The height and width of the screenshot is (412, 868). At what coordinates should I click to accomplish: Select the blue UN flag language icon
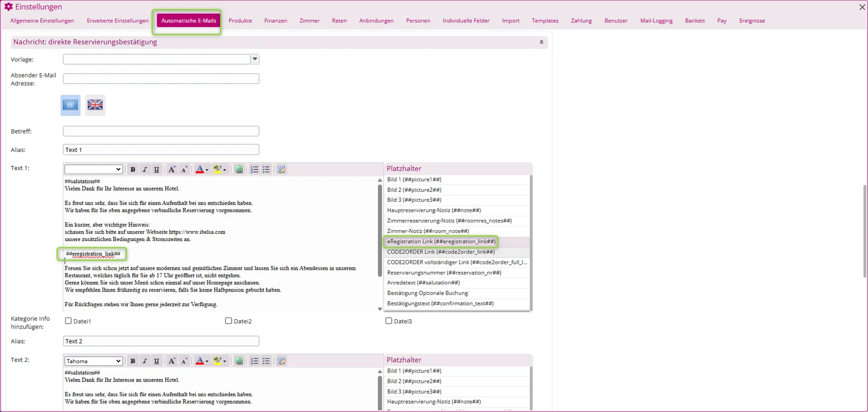pos(71,105)
